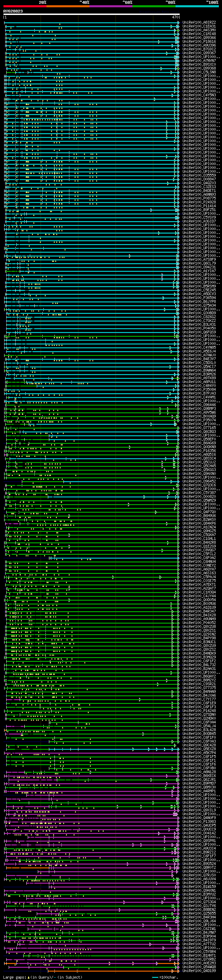This screenshot has width=222, height=980.
Task: Click the UniRef100_C5LSN8 label
Action: [199, 72]
